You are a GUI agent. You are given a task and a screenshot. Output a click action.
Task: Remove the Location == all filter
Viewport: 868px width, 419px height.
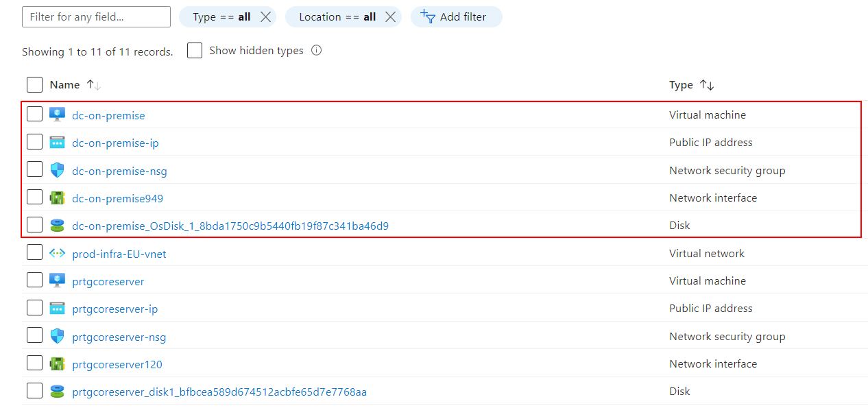tap(390, 17)
